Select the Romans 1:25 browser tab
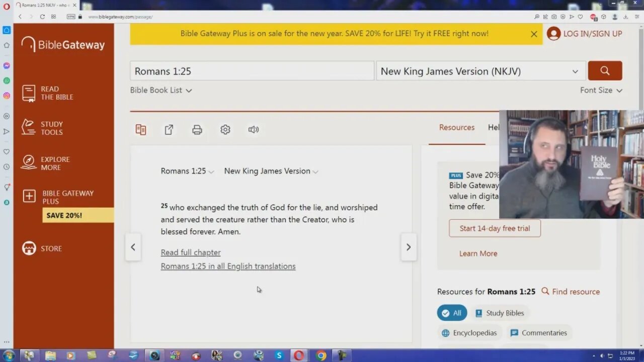Screen dimensions: 644x362 (x=46, y=5)
